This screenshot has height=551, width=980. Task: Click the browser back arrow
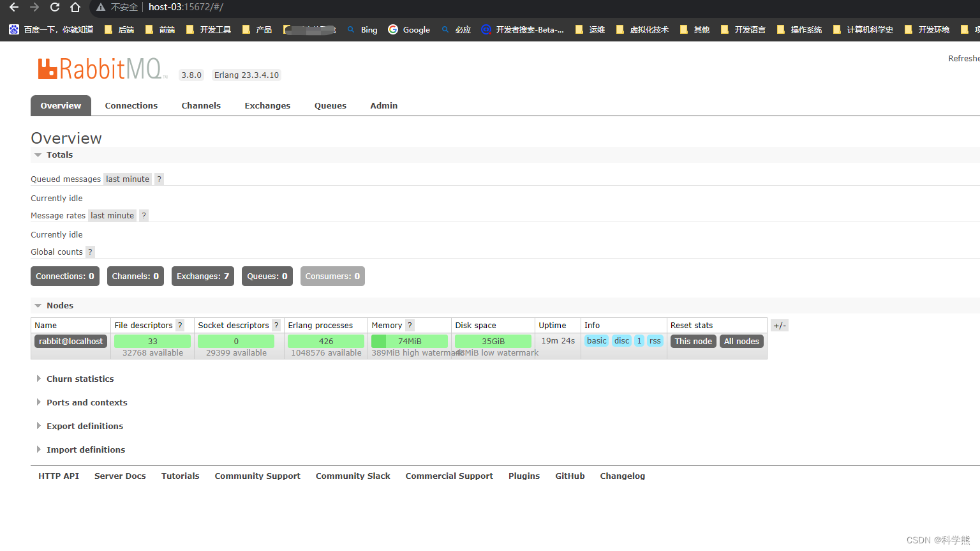pyautogui.click(x=14, y=7)
